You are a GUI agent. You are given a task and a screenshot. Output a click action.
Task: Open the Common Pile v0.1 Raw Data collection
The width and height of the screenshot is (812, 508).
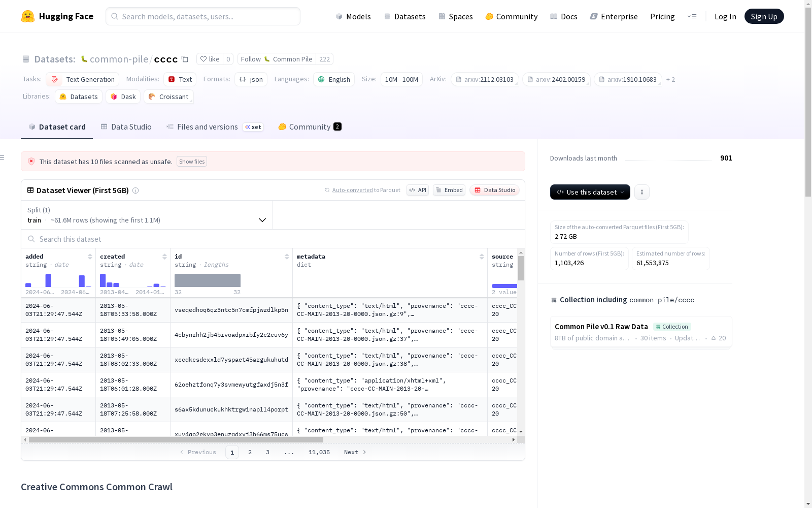click(641, 332)
